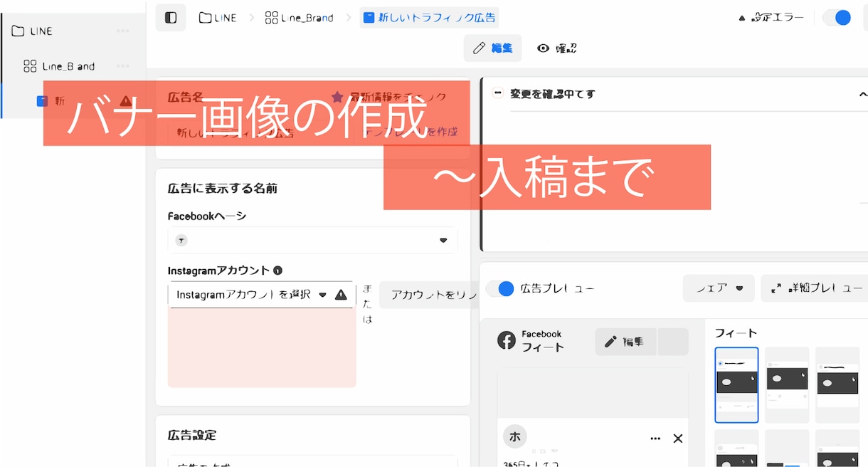Click the 編集 button in Facebook feed preview
The width and height of the screenshot is (868, 467).
[x=625, y=342]
